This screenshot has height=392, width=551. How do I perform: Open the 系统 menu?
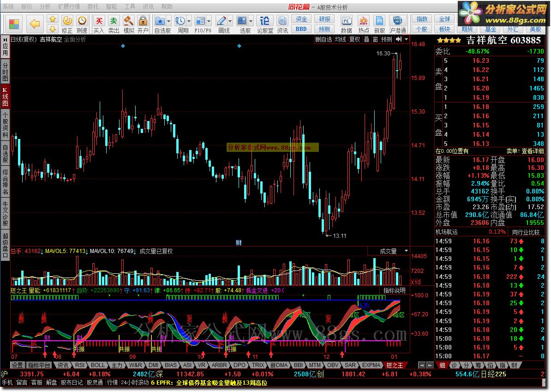pos(8,6)
